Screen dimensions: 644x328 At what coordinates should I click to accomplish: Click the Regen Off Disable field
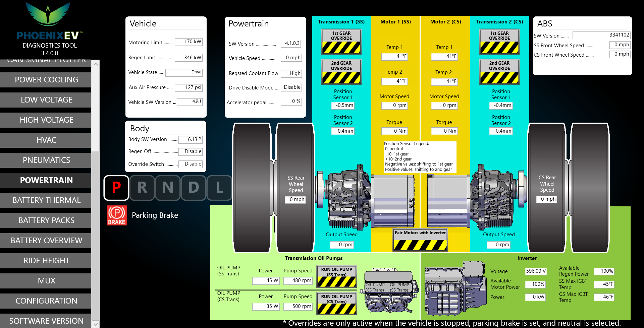[x=191, y=152]
